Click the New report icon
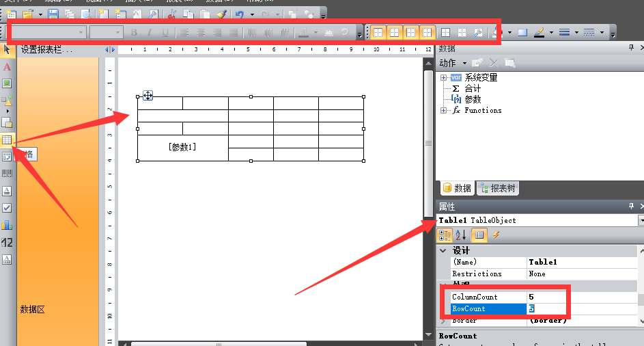This screenshot has width=644, height=346. point(11,14)
